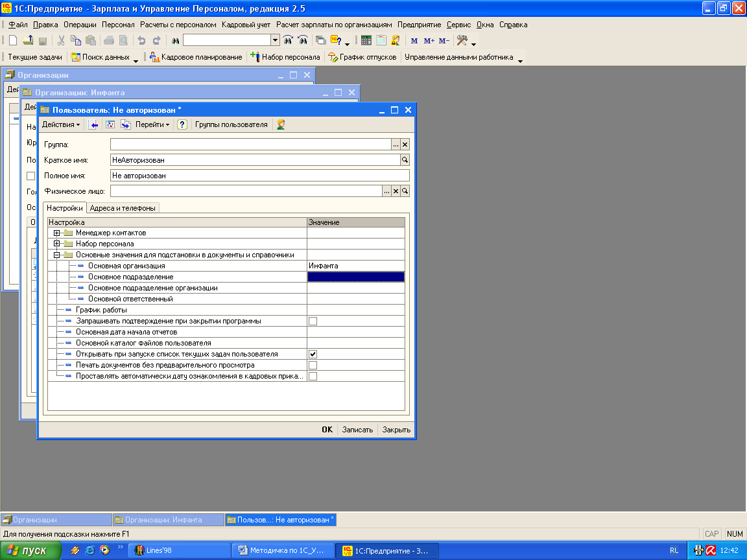Screen dimensions: 747x560
Task: Open the Действия dropdown in user form
Action: [x=61, y=124]
